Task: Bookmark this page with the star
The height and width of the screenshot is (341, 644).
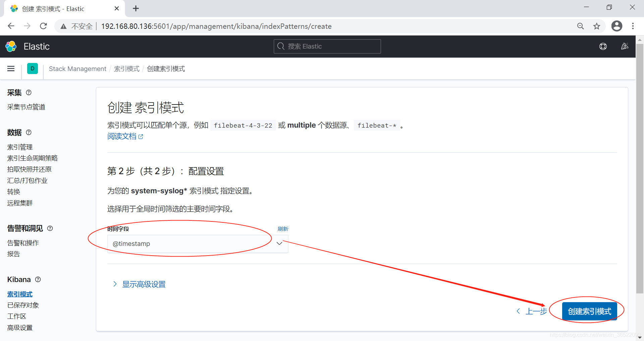Action: [597, 26]
